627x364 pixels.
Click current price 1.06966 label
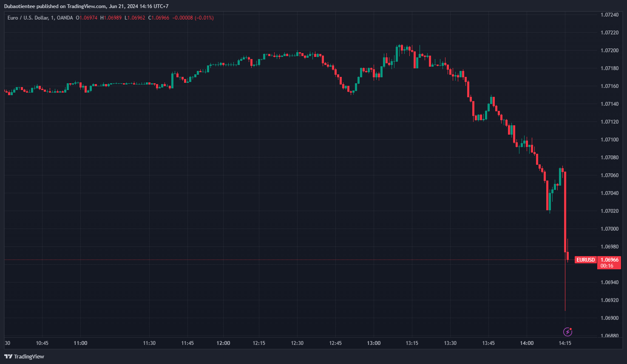(x=609, y=260)
